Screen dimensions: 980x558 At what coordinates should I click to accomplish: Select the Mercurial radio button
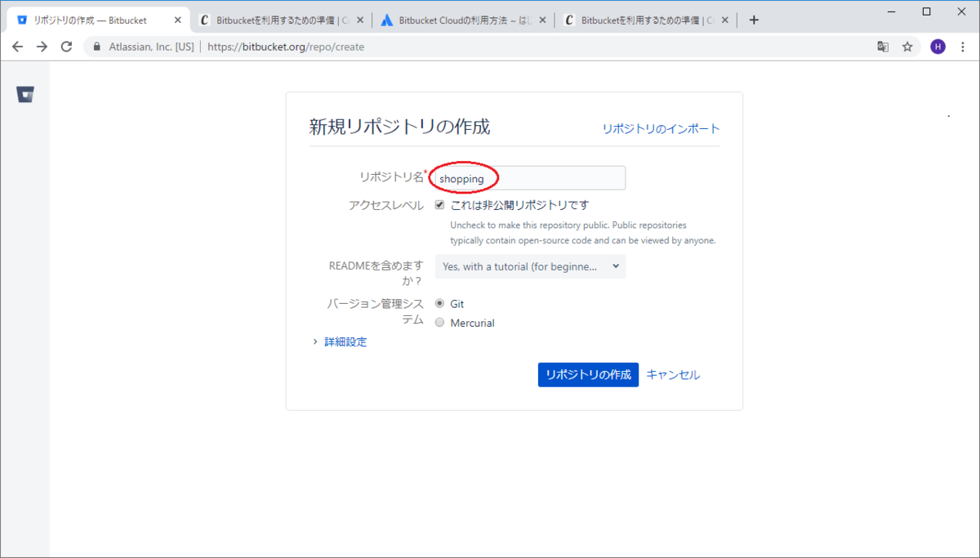coord(439,322)
